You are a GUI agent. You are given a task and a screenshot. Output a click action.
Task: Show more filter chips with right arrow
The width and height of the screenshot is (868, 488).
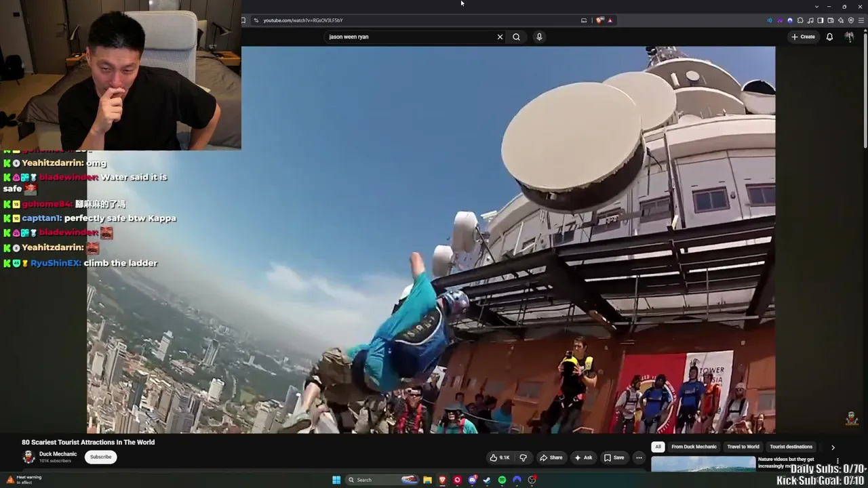[833, 447]
